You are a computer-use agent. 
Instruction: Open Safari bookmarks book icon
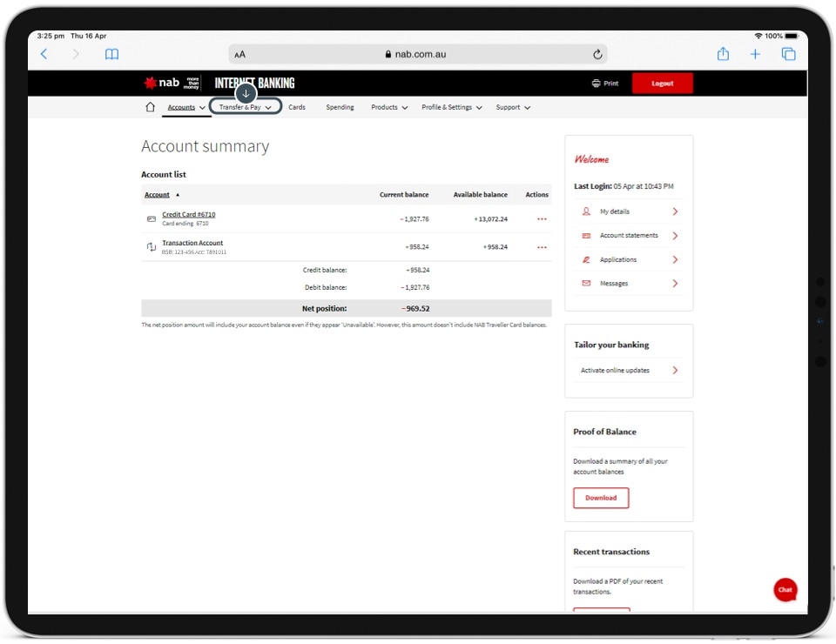tap(111, 54)
